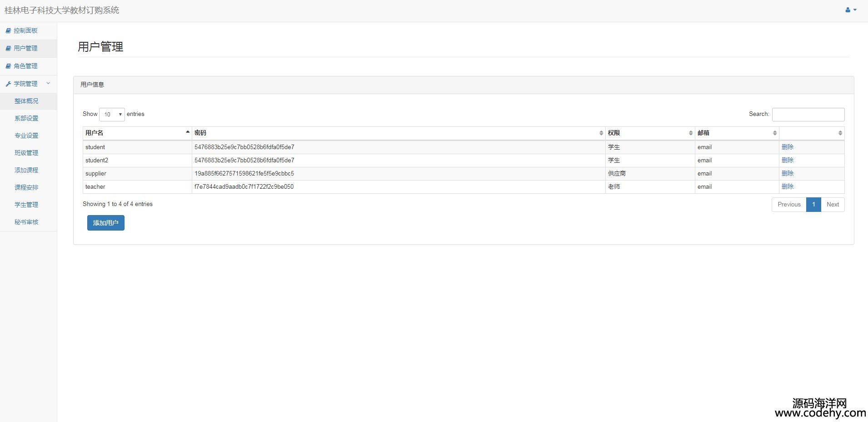Select page 1 in pagination

(813, 205)
